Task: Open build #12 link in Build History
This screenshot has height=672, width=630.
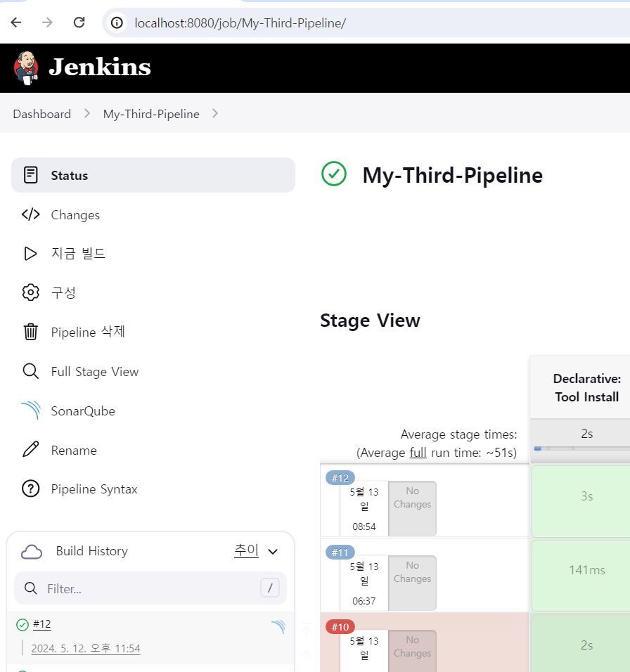Action: coord(42,624)
